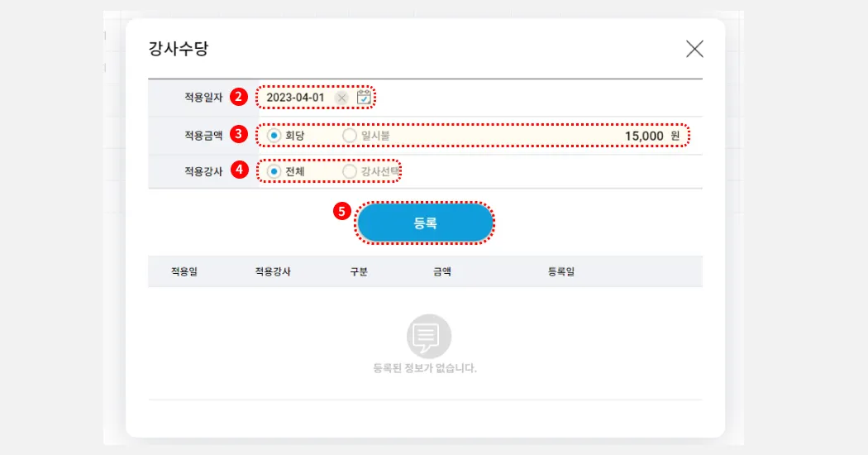
Task: Open the calendar date picker icon
Action: [364, 98]
